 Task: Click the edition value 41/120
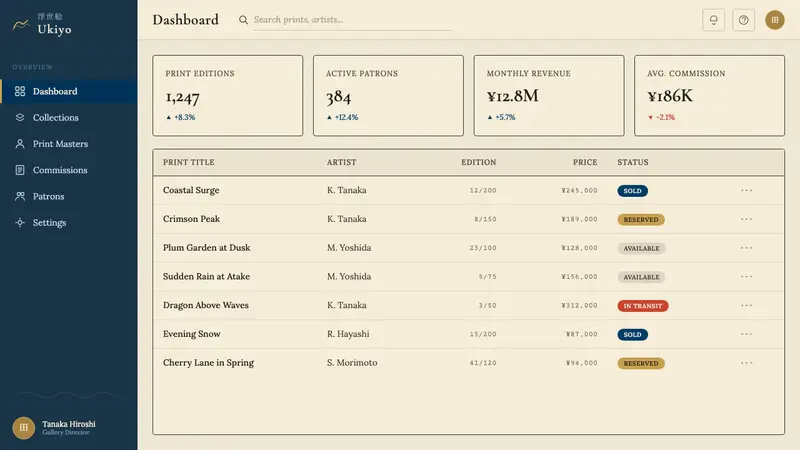coord(483,363)
